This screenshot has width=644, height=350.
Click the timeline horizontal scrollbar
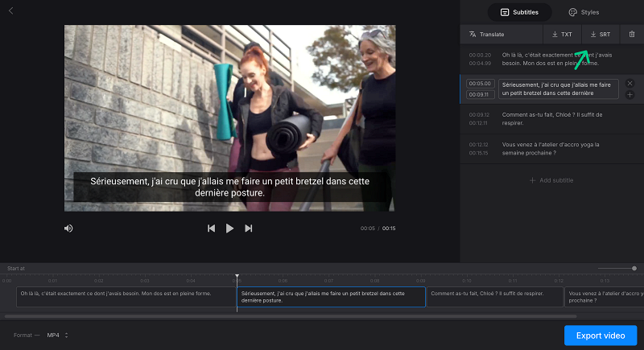tap(291, 316)
